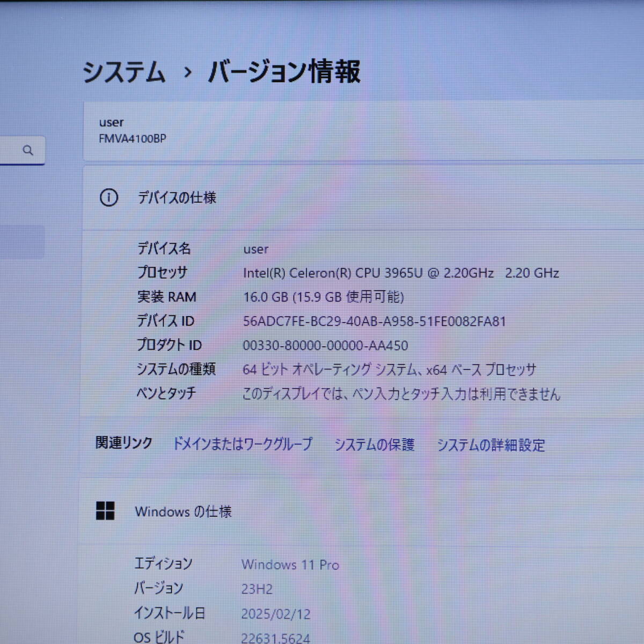Open システムの保護 link
The image size is (644, 644).
point(375,445)
